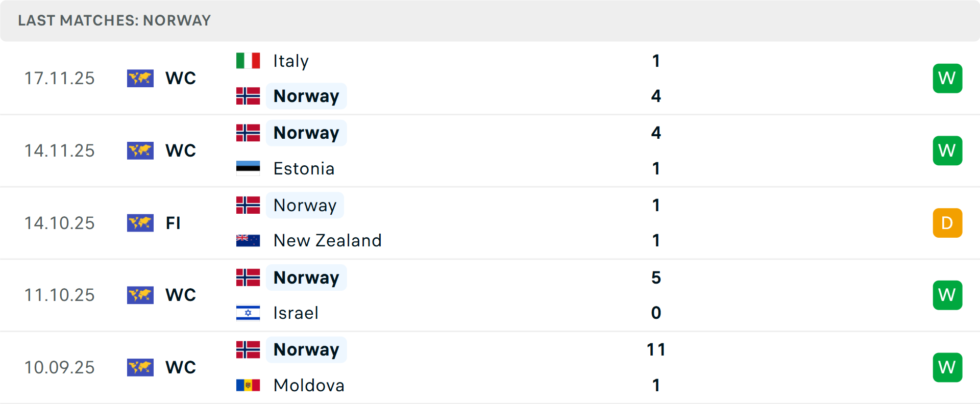The height and width of the screenshot is (404, 980).
Task: Select highlighted Norway in Israel match
Action: (x=306, y=277)
